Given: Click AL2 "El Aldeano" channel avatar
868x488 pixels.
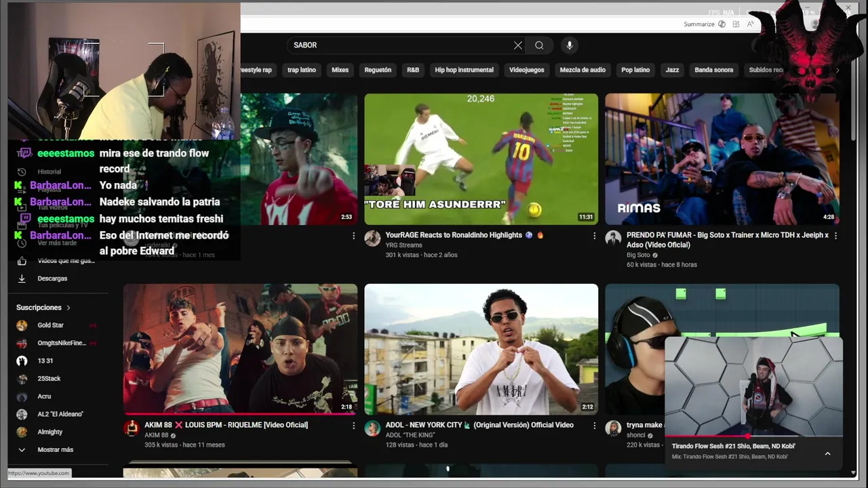Looking at the screenshot, I should (22, 414).
